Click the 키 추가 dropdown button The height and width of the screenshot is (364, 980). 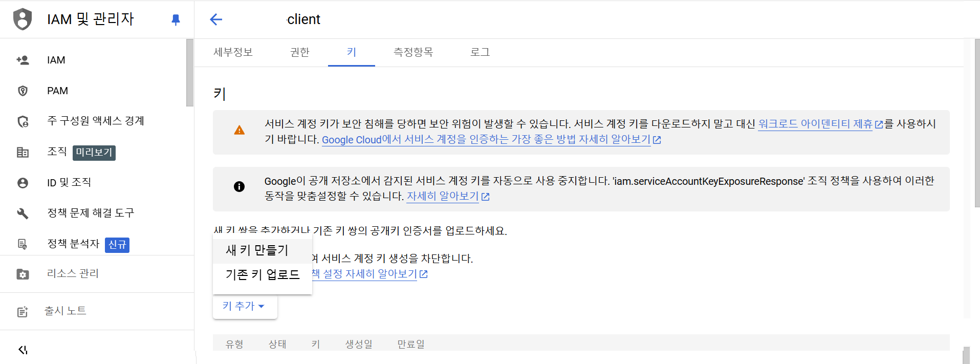tap(245, 306)
